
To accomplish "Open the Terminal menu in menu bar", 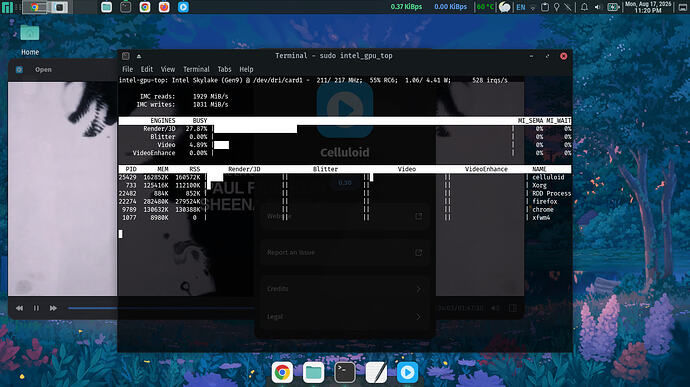I will pos(196,69).
